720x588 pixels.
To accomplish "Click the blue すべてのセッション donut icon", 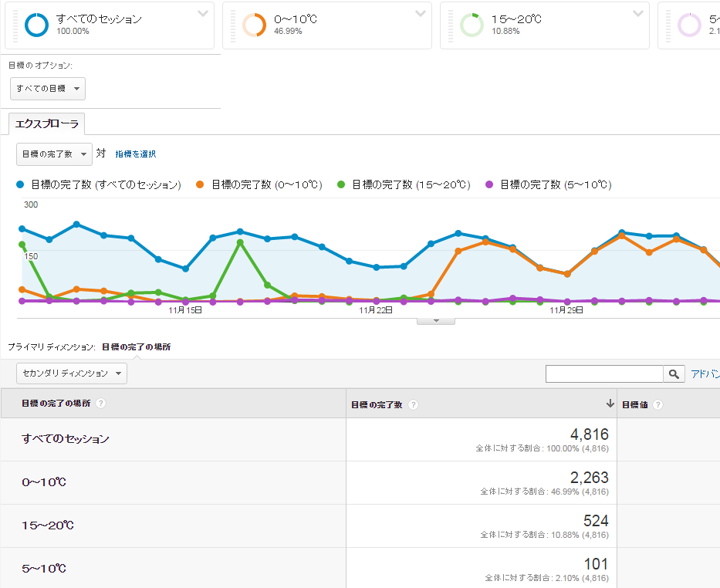I will point(36,25).
